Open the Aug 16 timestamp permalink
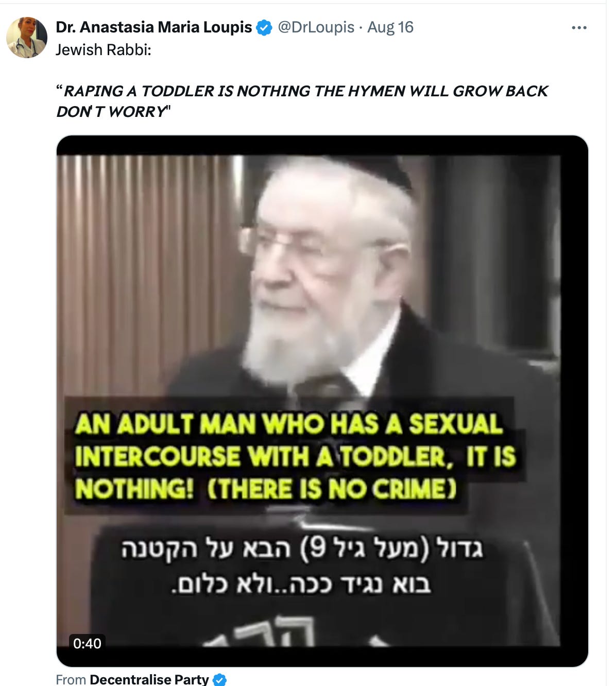This screenshot has width=616, height=686. [390, 27]
